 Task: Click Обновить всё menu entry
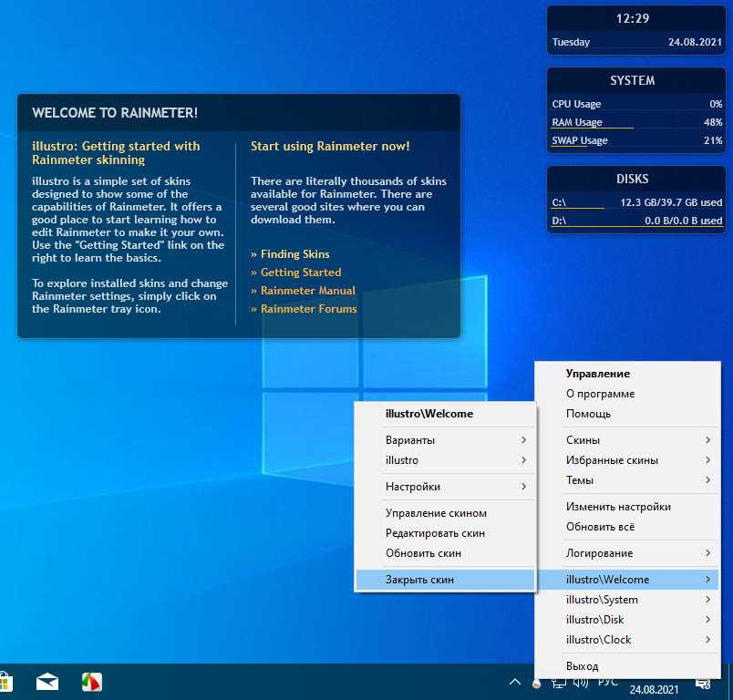600,527
